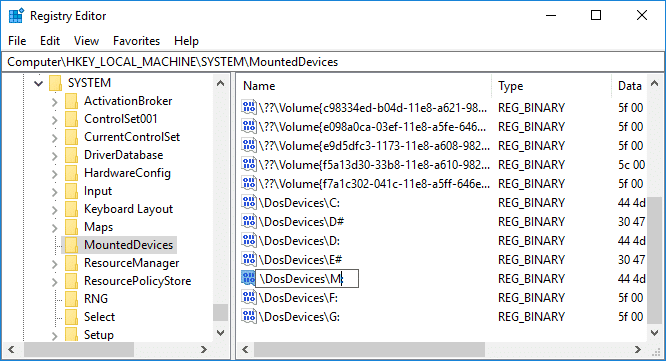Click the tree pane scroll-down arrow
This screenshot has height=361, width=666.
[x=220, y=333]
